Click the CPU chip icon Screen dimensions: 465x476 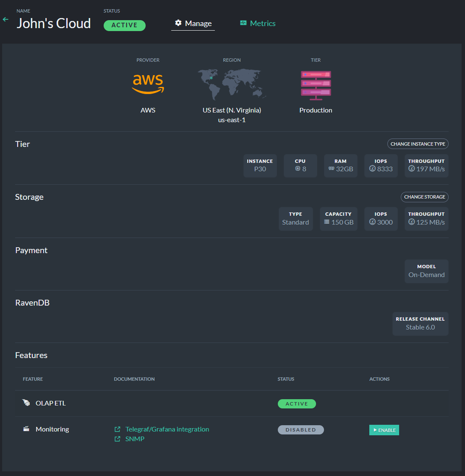click(298, 168)
